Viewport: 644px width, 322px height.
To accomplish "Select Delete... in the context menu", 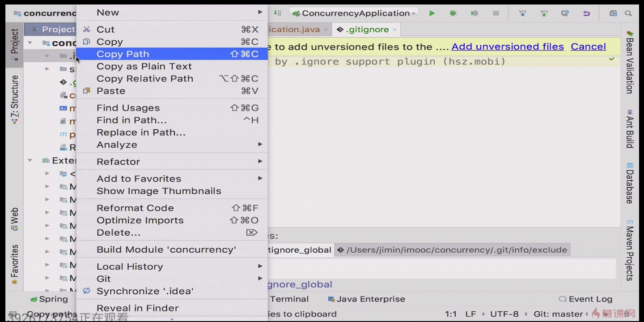I will coord(172,233).
